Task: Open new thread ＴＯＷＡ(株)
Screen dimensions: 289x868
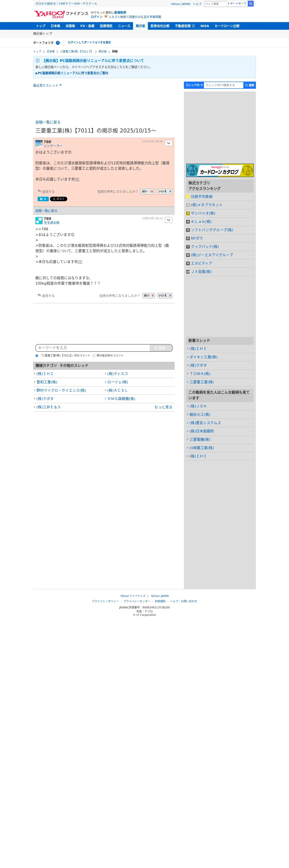Action: coord(200,374)
